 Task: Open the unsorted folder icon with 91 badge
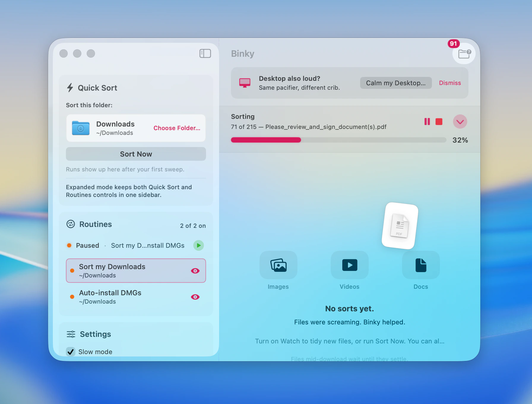[x=464, y=53]
